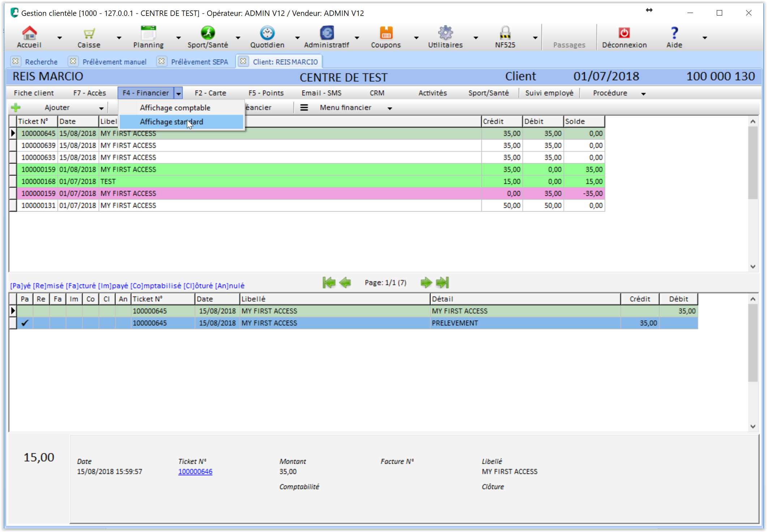Viewport: 767px width, 532px height.
Task: Expand the Utilitaires dropdown arrow
Action: pyautogui.click(x=476, y=38)
